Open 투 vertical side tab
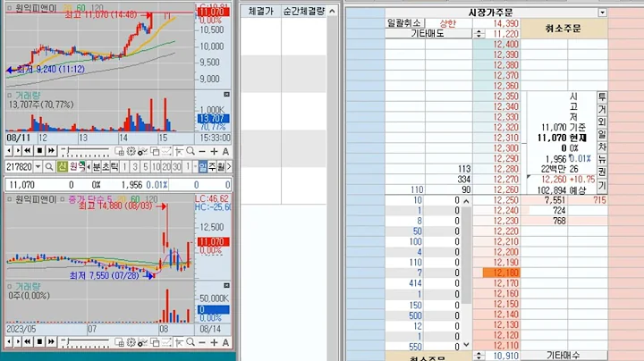 tap(602, 97)
